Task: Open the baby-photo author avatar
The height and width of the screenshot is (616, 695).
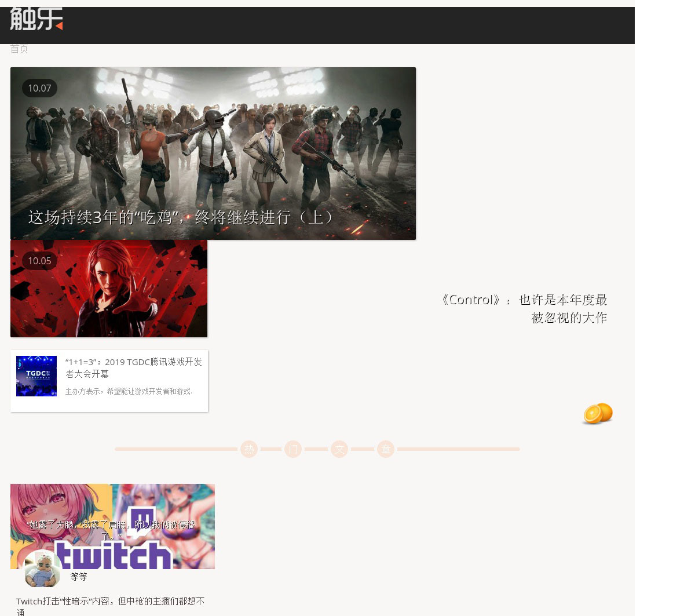Action: [42, 569]
